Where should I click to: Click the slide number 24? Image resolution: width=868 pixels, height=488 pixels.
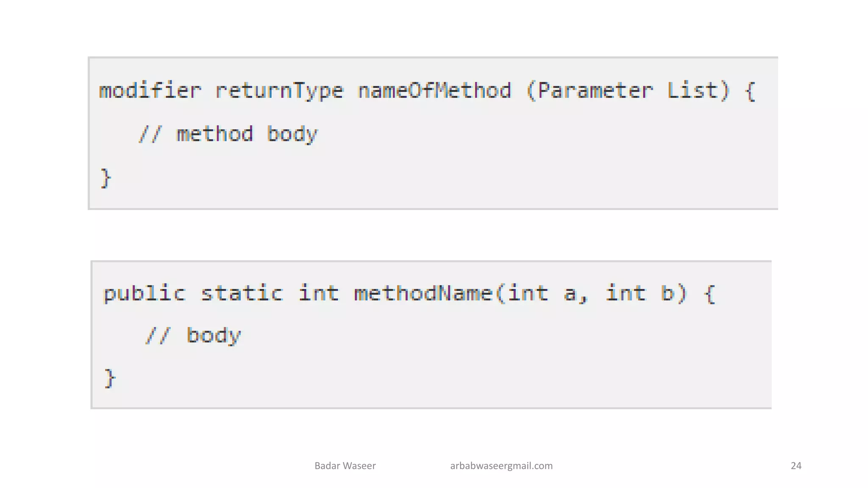(796, 466)
